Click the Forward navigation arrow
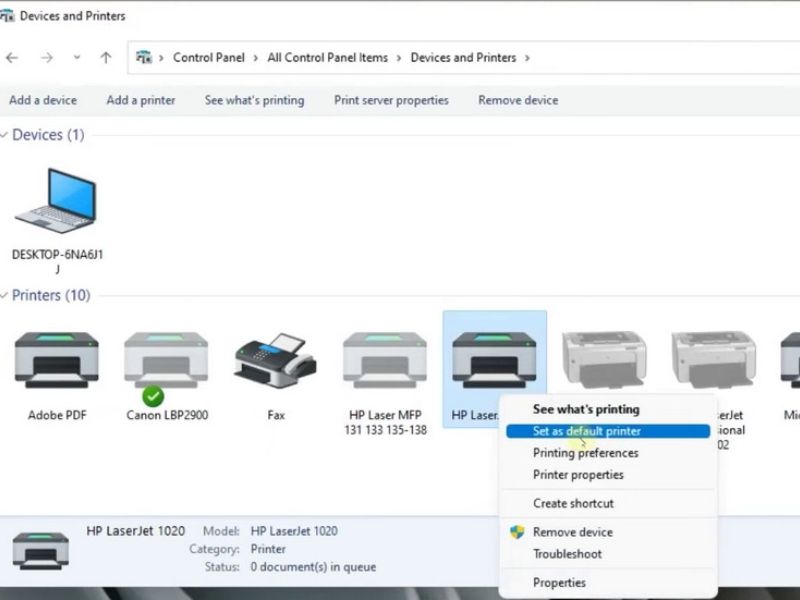The width and height of the screenshot is (800, 600). click(46, 58)
